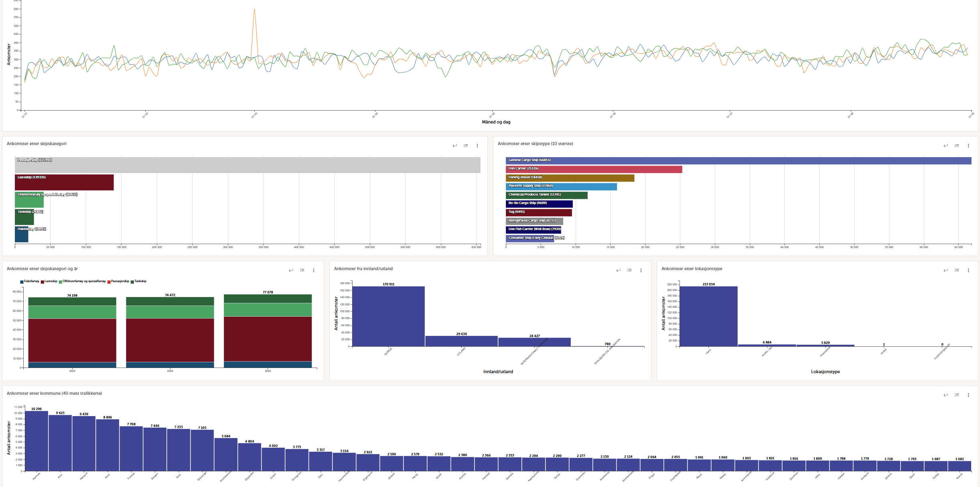Toggle legend icon on skipstype chart
The width and height of the screenshot is (980, 487).
[957, 145]
